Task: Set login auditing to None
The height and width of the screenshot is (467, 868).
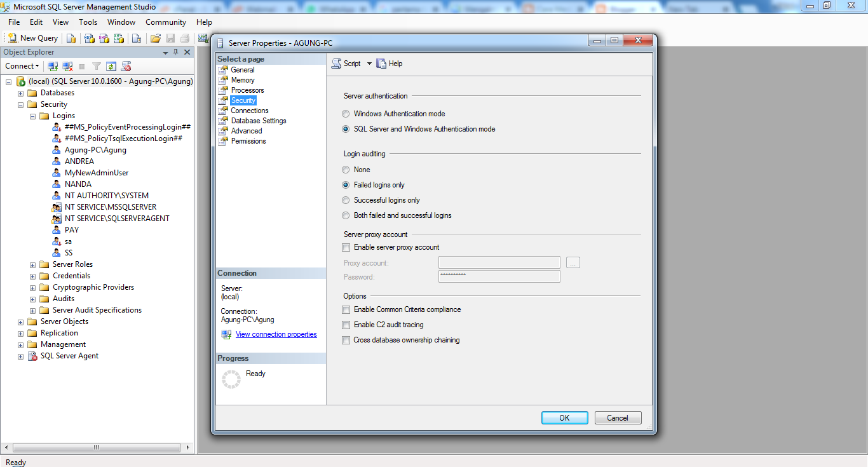Action: pos(346,170)
